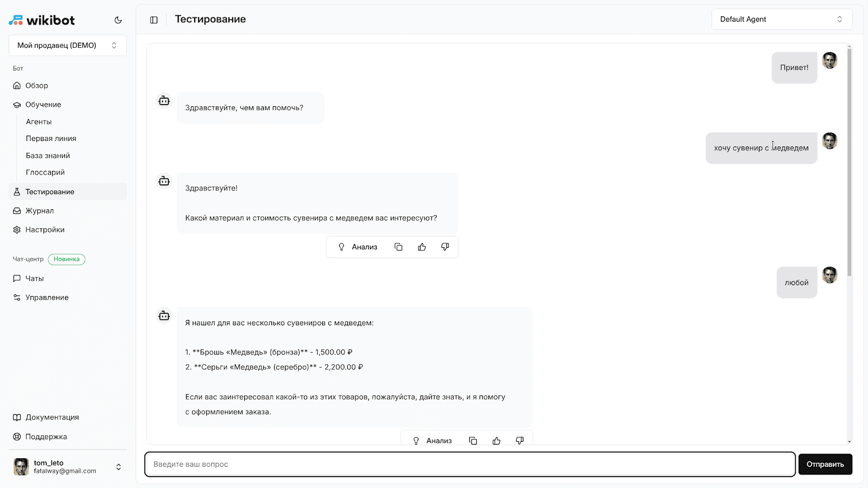Open the Default Agent dropdown
Viewport: 868px width, 488px height.
(782, 20)
